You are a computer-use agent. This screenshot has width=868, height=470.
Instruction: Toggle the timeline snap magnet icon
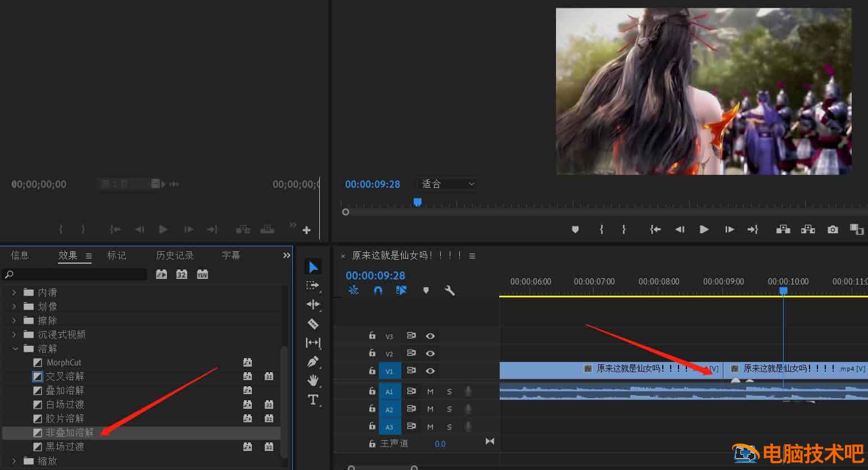click(x=378, y=291)
